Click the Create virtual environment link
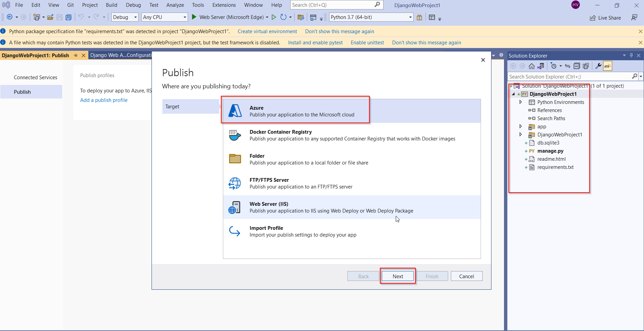Screen dimensions: 644x331 267,31
